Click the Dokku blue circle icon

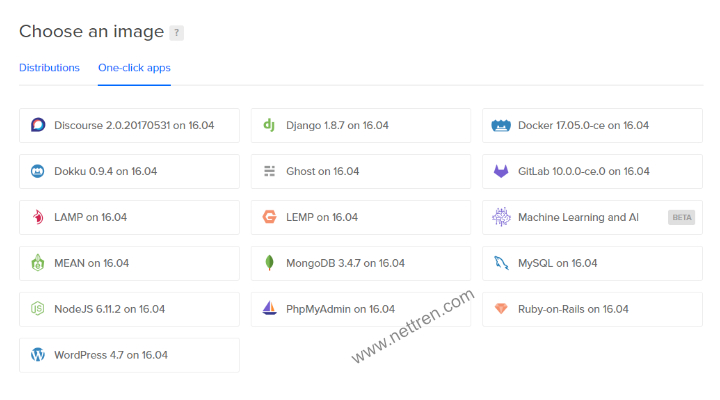click(x=38, y=171)
